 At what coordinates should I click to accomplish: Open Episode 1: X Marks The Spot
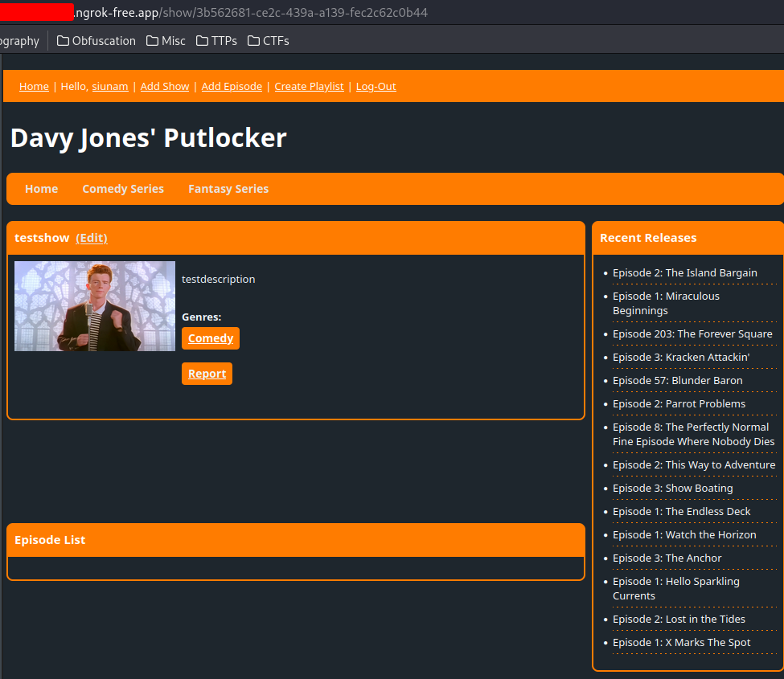tap(682, 643)
